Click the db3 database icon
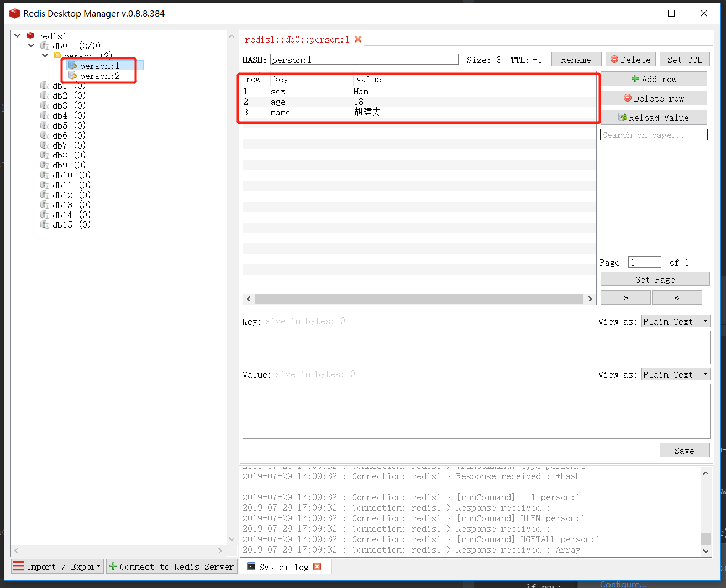The width and height of the screenshot is (726, 588). (x=45, y=105)
